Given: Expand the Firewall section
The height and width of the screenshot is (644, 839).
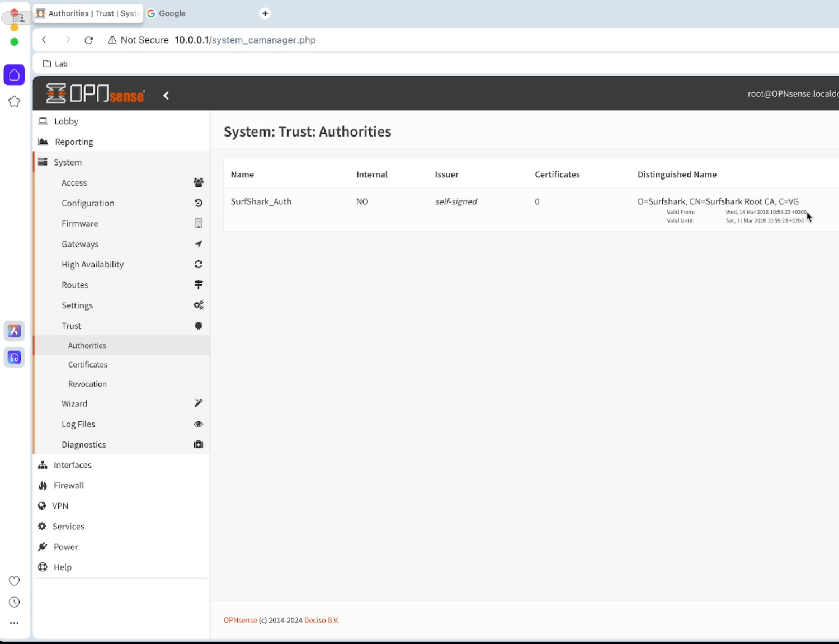Looking at the screenshot, I should click(x=68, y=485).
